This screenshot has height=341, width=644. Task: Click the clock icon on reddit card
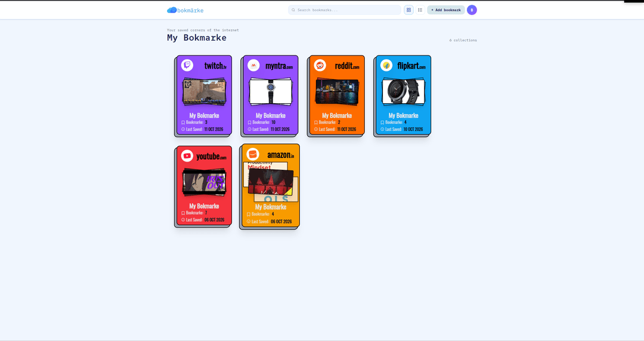click(x=316, y=129)
